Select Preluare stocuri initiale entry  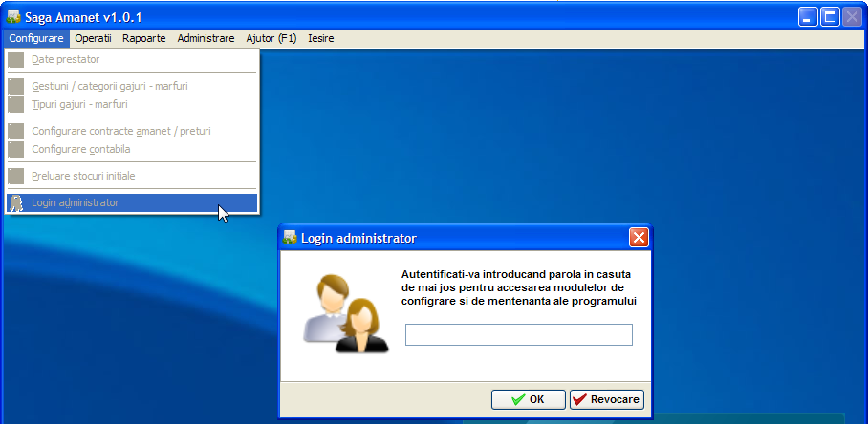click(x=132, y=176)
